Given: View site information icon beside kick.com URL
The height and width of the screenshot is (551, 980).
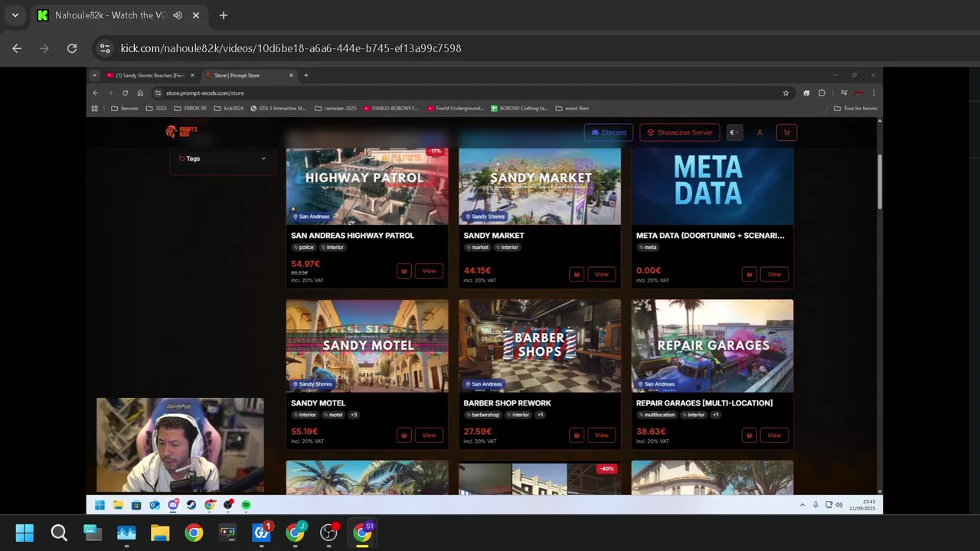Looking at the screenshot, I should (106, 48).
